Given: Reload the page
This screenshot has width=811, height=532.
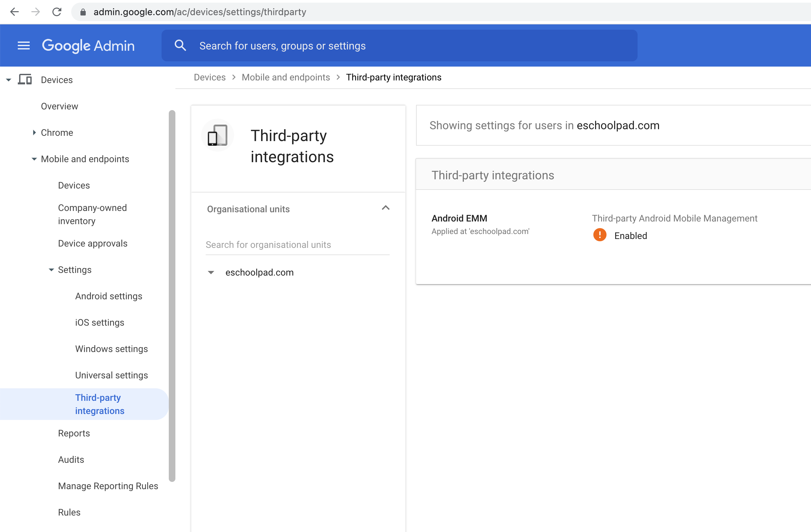Looking at the screenshot, I should click(57, 12).
